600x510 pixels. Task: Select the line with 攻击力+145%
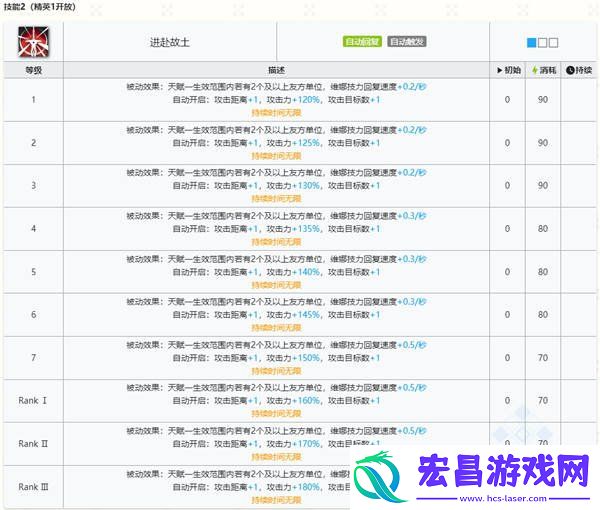[276, 315]
